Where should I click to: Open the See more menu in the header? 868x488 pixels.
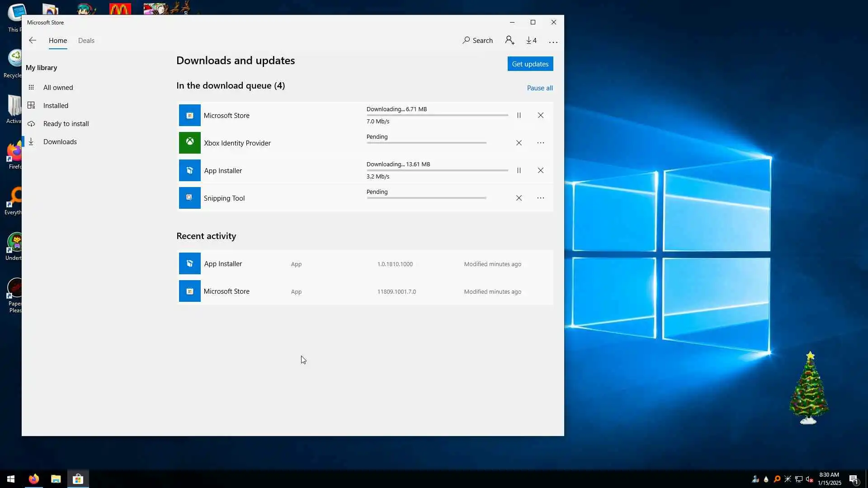(553, 41)
